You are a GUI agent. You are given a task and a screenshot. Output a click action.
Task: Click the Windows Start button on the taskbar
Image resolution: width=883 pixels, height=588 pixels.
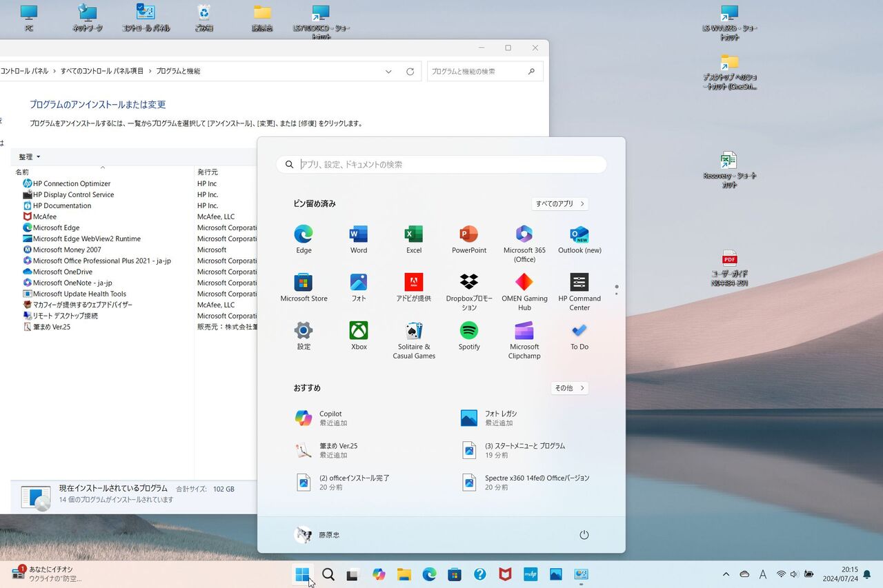(302, 574)
